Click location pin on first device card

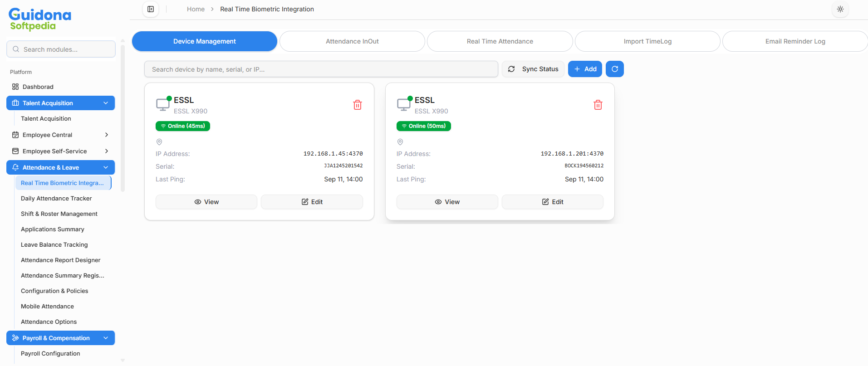coord(159,142)
